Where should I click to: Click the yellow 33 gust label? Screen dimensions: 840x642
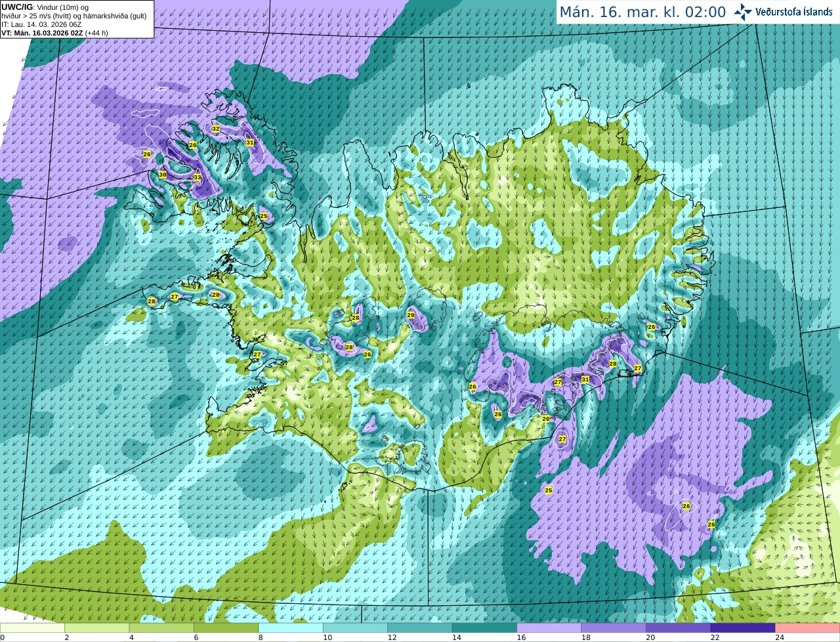coord(197,177)
